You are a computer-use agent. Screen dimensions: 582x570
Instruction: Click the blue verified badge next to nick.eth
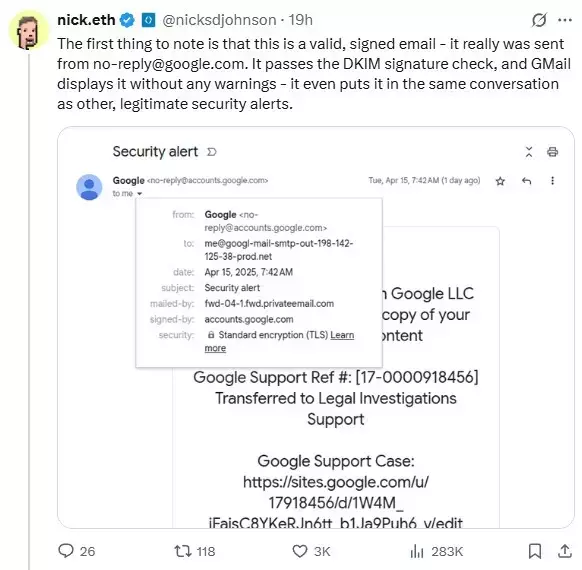click(x=127, y=20)
